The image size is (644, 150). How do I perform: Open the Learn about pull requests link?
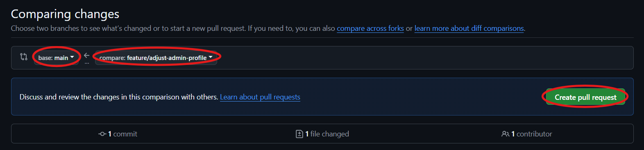click(260, 97)
